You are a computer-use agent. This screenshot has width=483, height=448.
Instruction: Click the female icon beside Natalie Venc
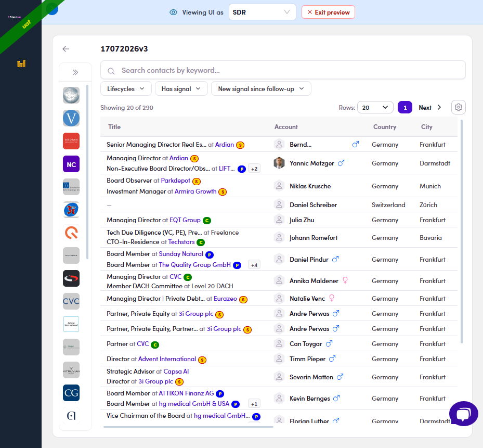click(332, 298)
